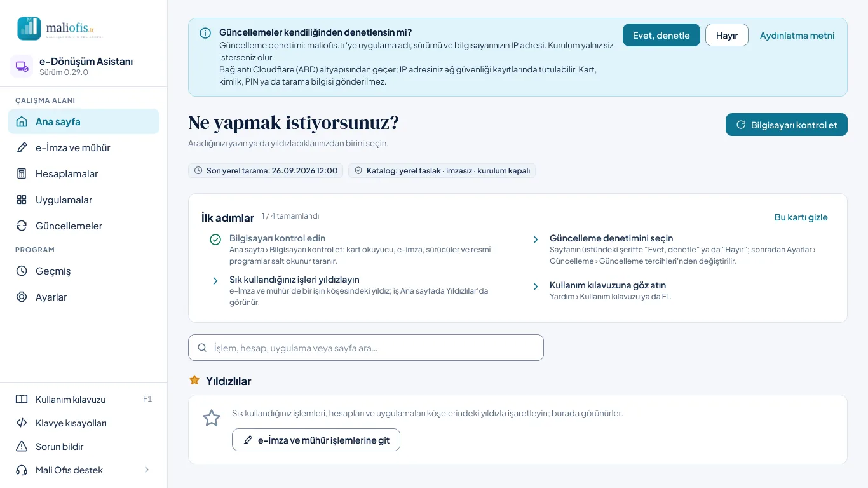This screenshot has height=488, width=868.
Task: Click the search magnifier icon
Action: pos(202,348)
